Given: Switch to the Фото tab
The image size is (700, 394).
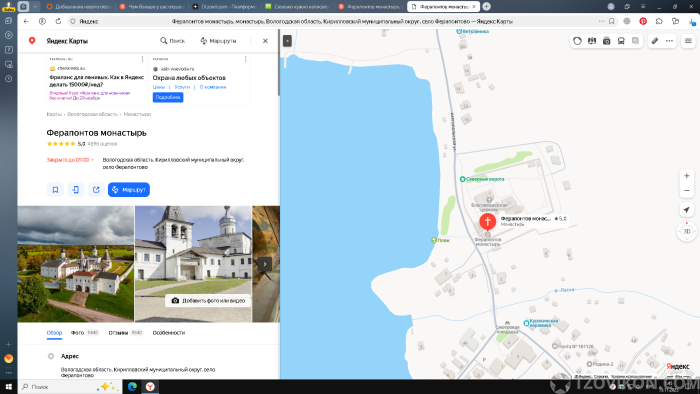Looking at the screenshot, I should tap(84, 333).
